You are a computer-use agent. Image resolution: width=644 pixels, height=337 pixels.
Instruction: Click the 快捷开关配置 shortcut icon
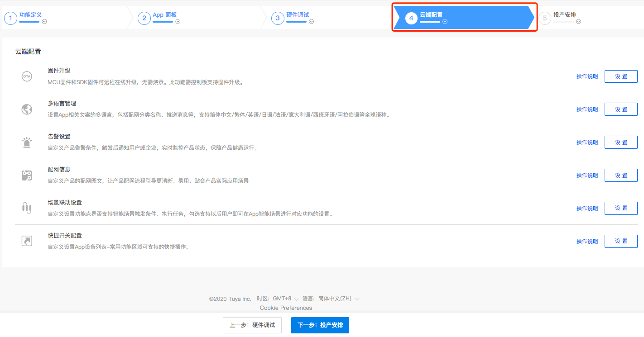27,241
